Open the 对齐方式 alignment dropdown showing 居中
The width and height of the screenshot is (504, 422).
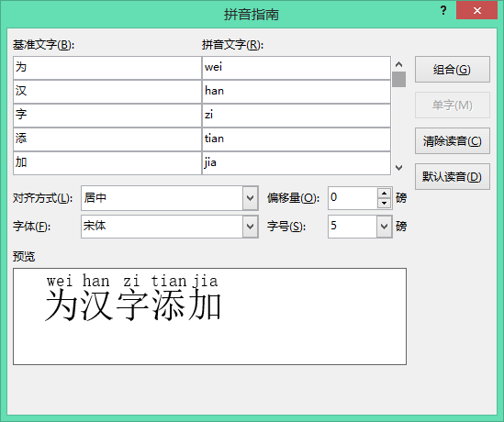170,198
